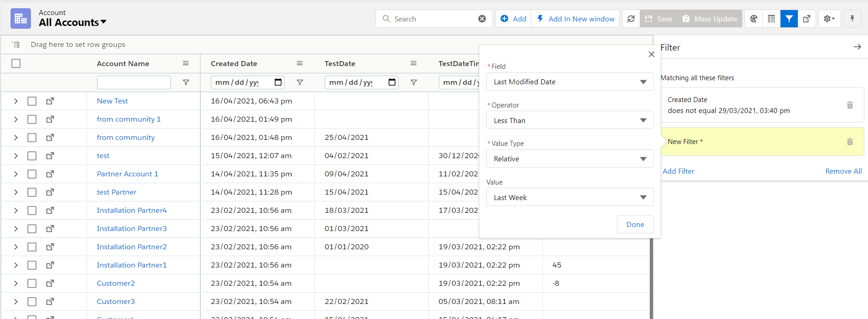Open New Test record in new window icon
Screen dimensions: 868x319
point(50,101)
